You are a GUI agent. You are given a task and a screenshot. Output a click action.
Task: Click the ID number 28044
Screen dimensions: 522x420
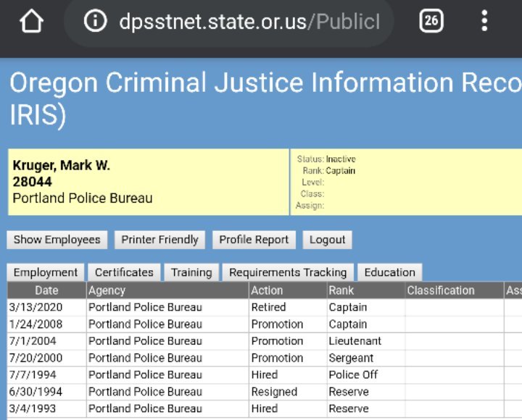(x=33, y=182)
